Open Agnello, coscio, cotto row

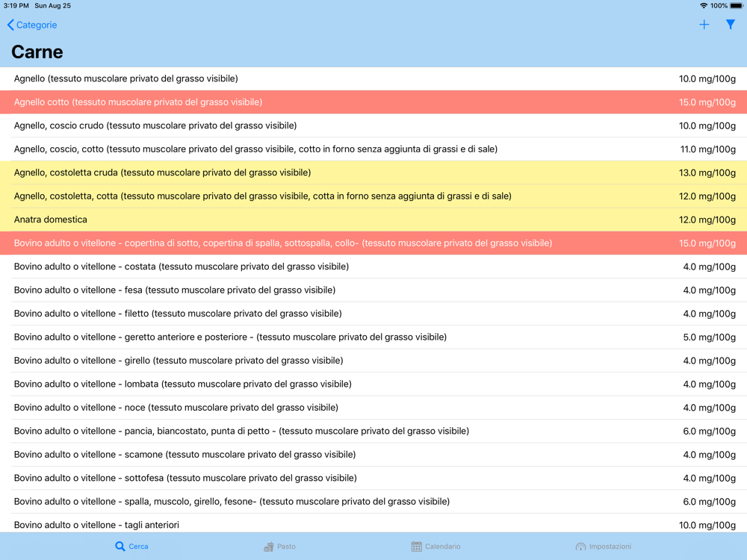pos(373,149)
